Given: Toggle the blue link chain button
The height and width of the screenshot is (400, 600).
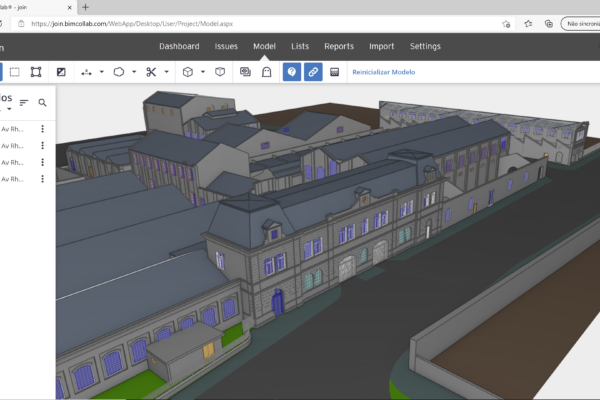Looking at the screenshot, I should pos(313,72).
